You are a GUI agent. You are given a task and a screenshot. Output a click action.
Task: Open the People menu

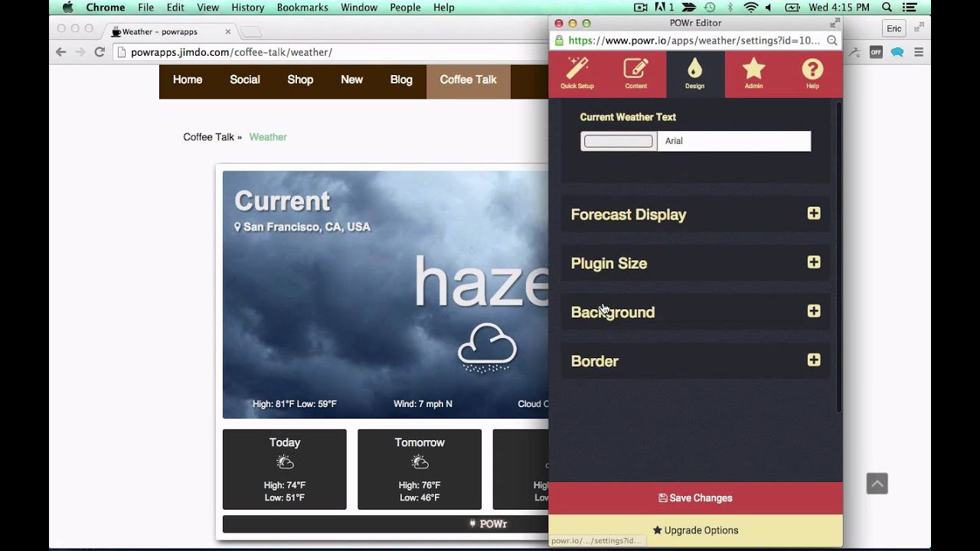[x=405, y=8]
